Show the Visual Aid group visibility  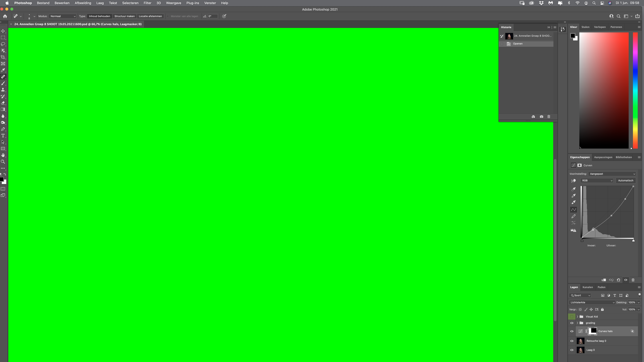[572, 316]
